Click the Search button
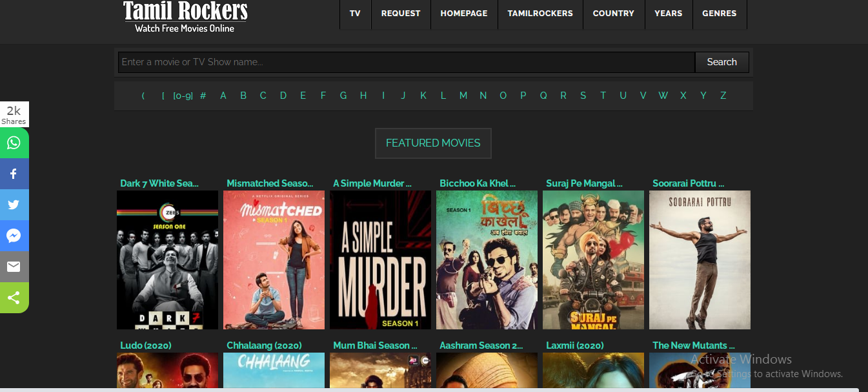The image size is (868, 392). tap(722, 62)
